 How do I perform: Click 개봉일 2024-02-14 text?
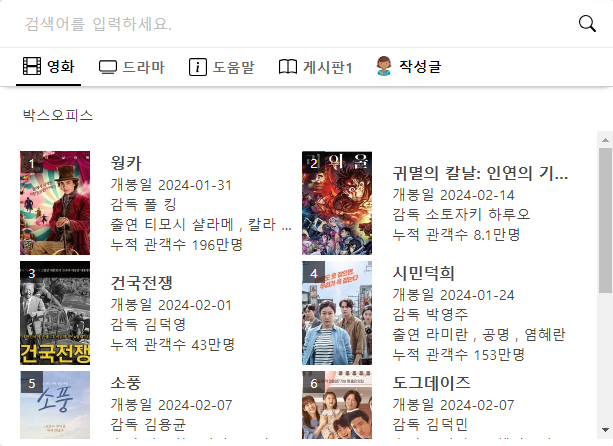(453, 195)
